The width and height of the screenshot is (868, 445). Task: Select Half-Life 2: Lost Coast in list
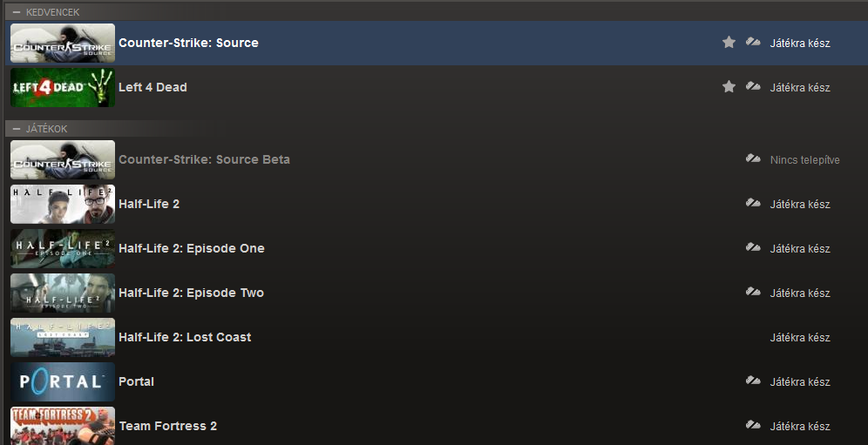click(185, 337)
